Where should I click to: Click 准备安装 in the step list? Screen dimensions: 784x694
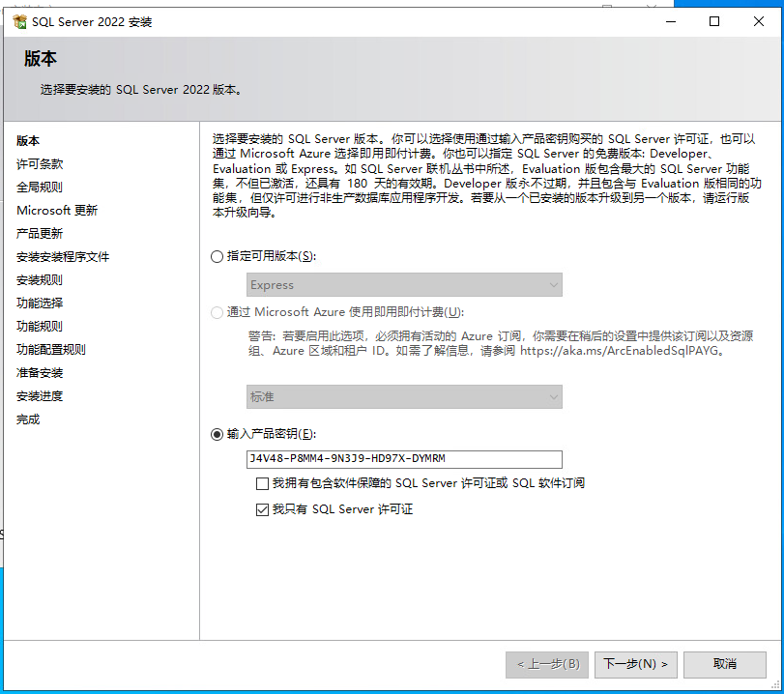tap(40, 372)
